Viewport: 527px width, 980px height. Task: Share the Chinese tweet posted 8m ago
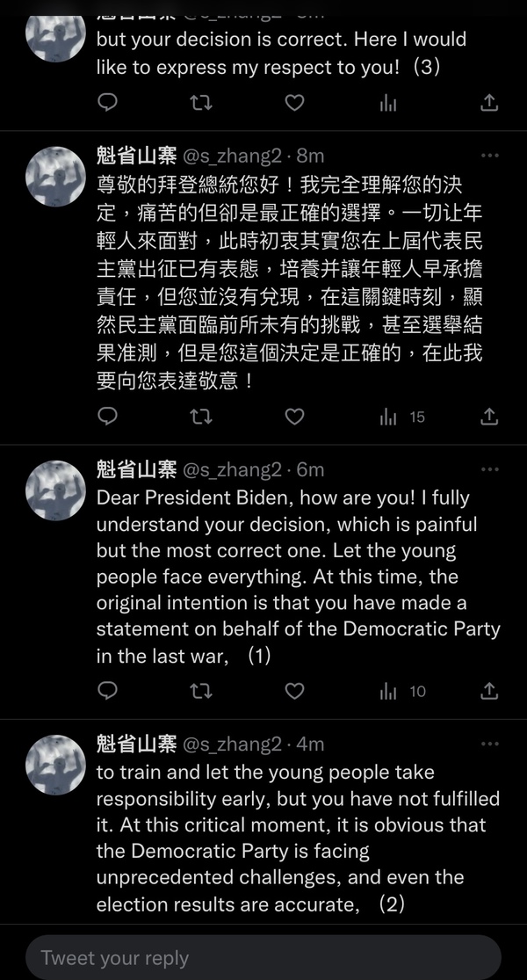click(489, 417)
